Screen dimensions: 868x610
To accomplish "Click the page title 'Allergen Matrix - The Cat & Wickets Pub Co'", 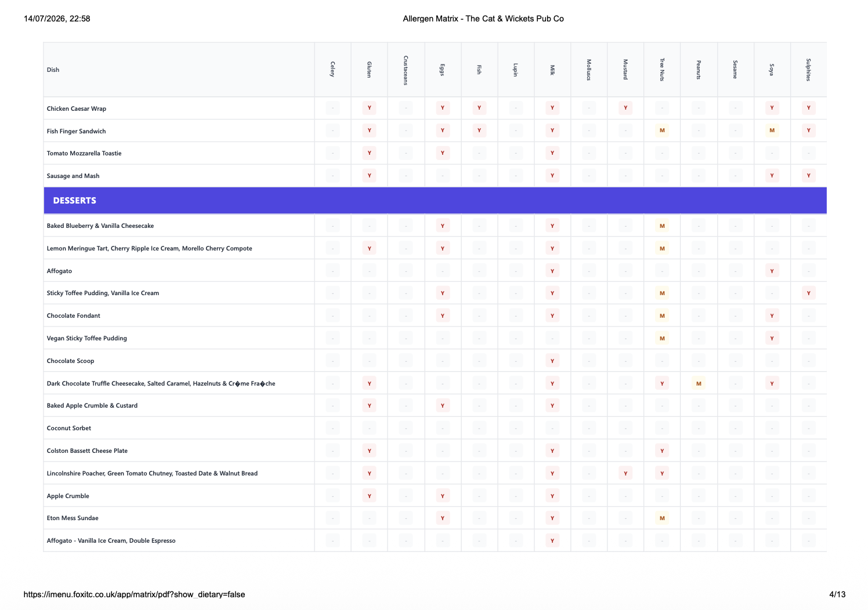I will coord(483,19).
